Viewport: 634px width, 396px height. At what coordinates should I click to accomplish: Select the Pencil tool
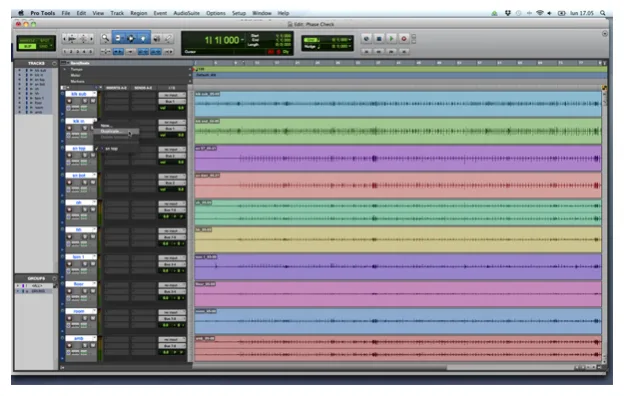click(x=169, y=38)
